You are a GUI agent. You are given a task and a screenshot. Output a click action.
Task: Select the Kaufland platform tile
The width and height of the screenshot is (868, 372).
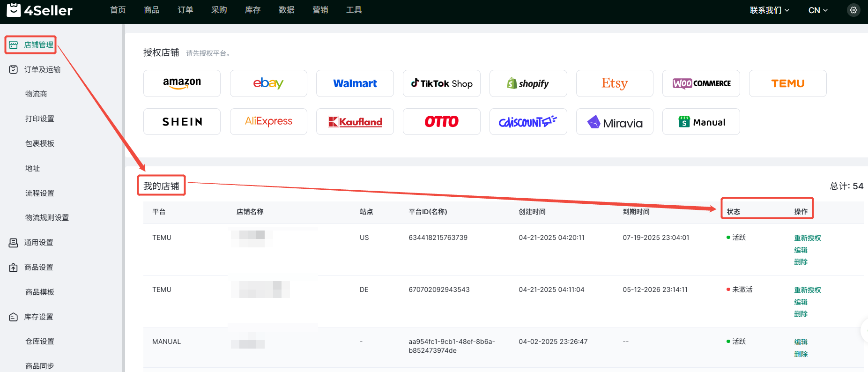click(355, 122)
